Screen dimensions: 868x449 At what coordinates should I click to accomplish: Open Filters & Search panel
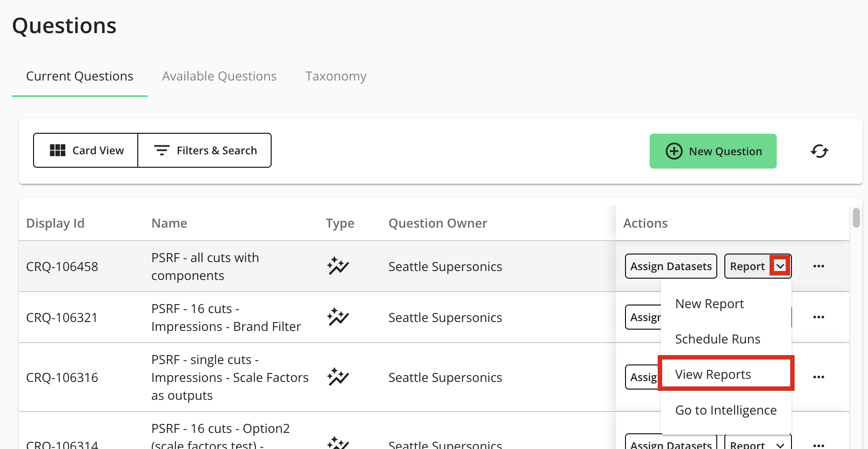pos(205,150)
